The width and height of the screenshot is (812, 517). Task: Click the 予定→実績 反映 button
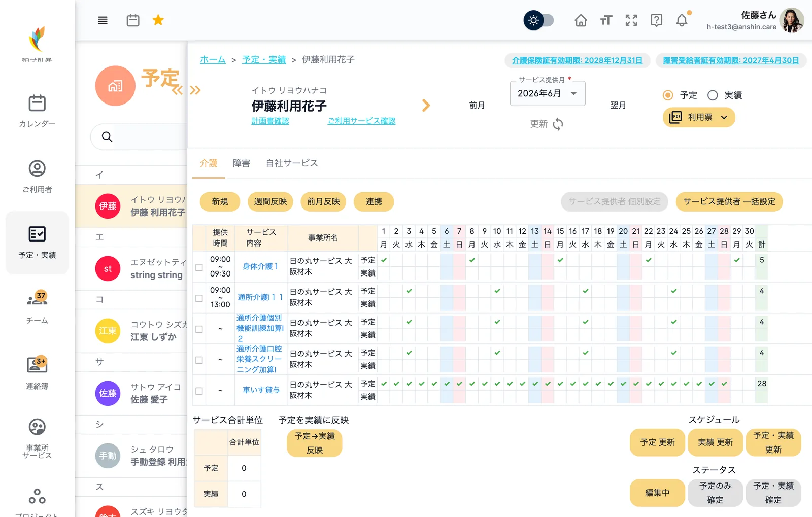point(315,443)
